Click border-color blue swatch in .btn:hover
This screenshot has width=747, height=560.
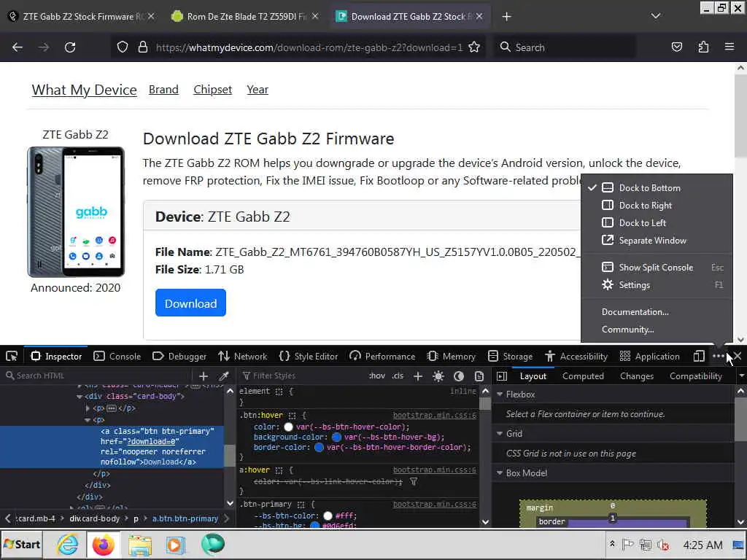(319, 447)
